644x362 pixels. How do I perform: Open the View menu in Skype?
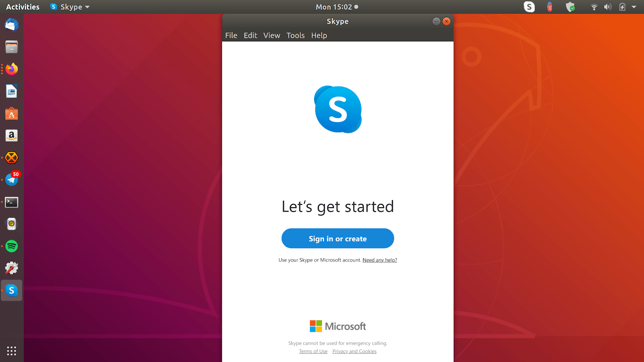coord(272,35)
